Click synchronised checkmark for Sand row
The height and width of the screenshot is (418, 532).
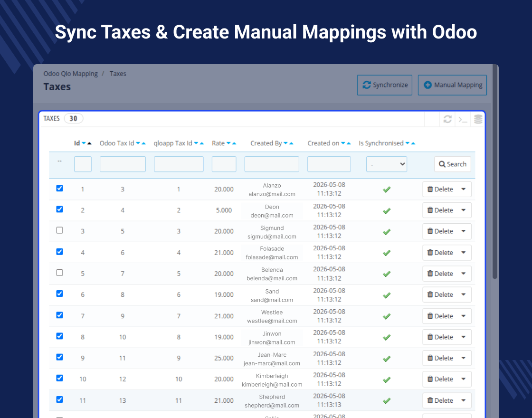tap(387, 295)
